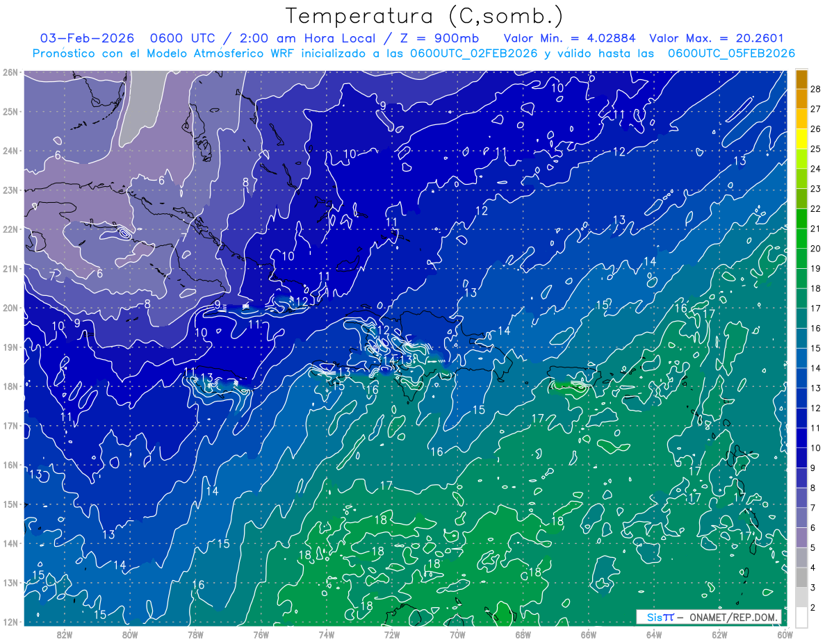This screenshot has height=644, width=834.
Task: Click latitude label "14N"
Action: pos(11,543)
